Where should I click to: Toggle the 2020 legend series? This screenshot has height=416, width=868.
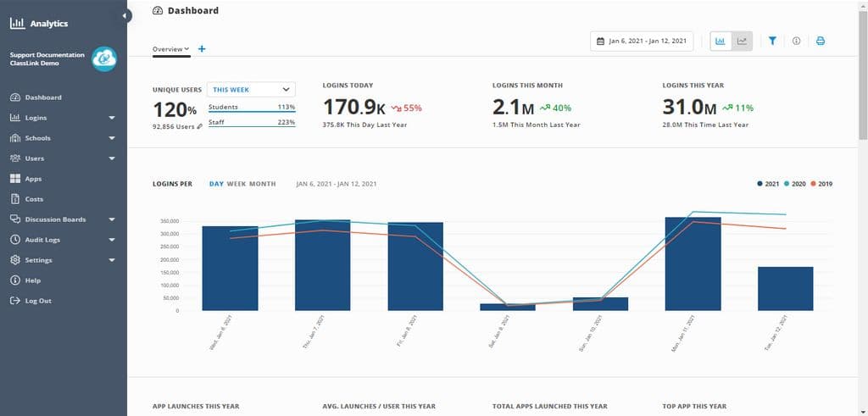pyautogui.click(x=796, y=183)
